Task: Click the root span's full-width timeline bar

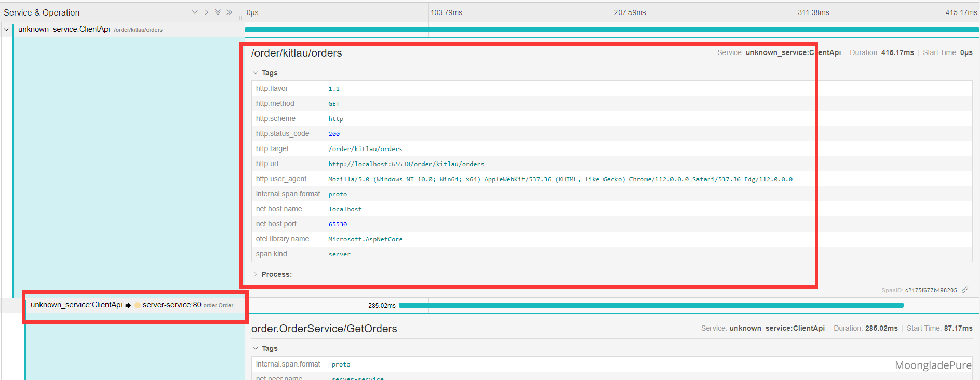Action: tap(611, 30)
